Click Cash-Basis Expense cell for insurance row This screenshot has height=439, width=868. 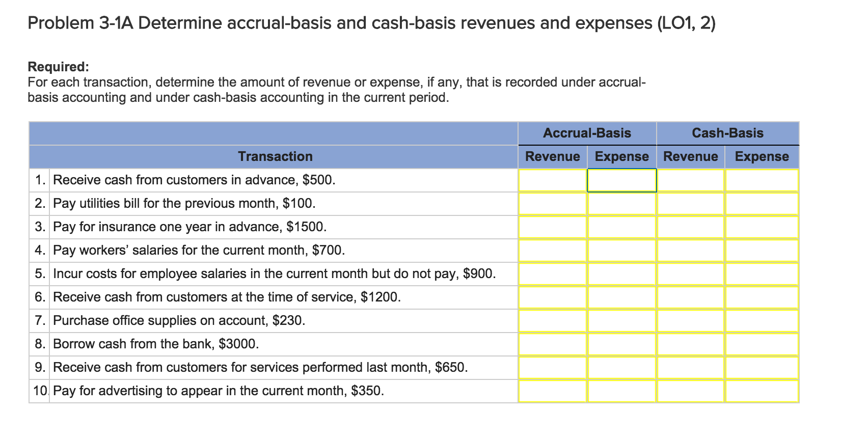(762, 227)
